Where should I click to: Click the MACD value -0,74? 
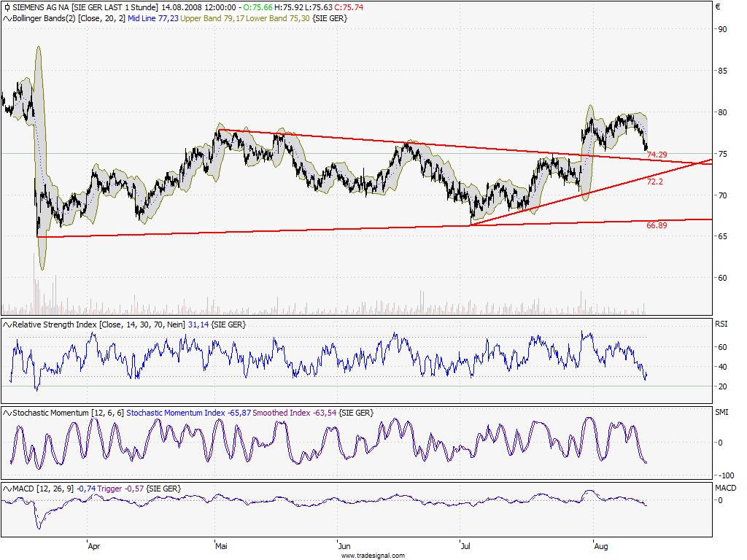click(x=86, y=489)
